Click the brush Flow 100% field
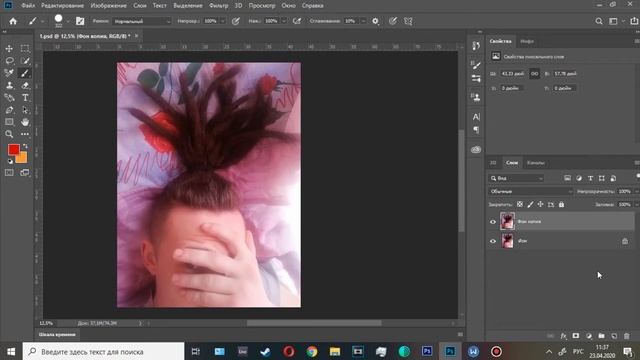 point(271,21)
